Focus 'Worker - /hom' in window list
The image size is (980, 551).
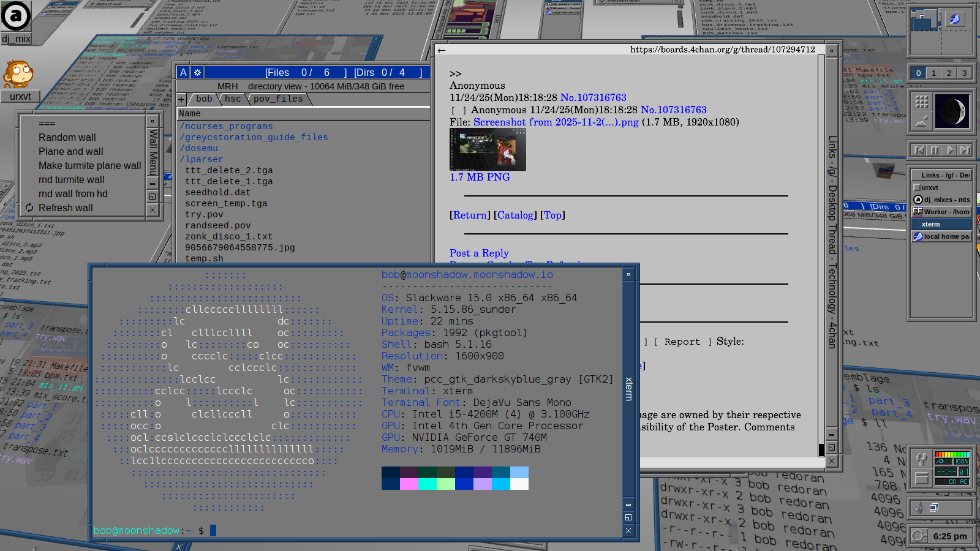(941, 212)
